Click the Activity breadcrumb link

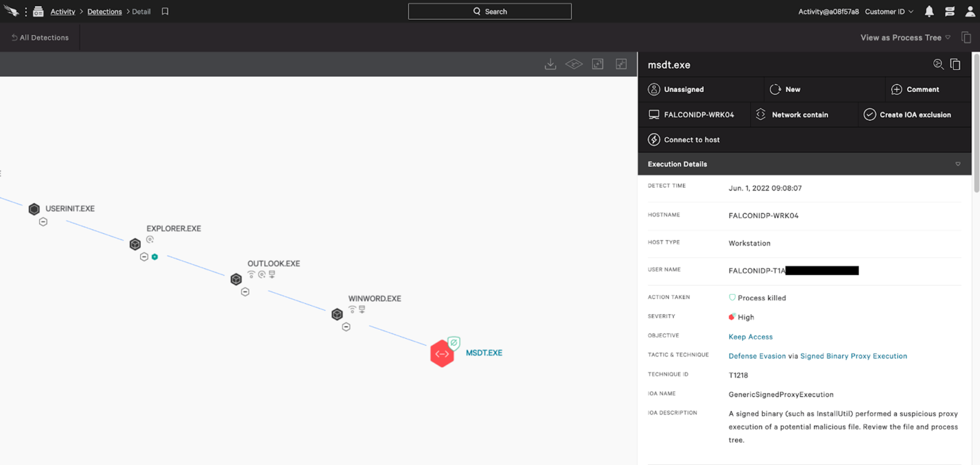click(x=62, y=11)
